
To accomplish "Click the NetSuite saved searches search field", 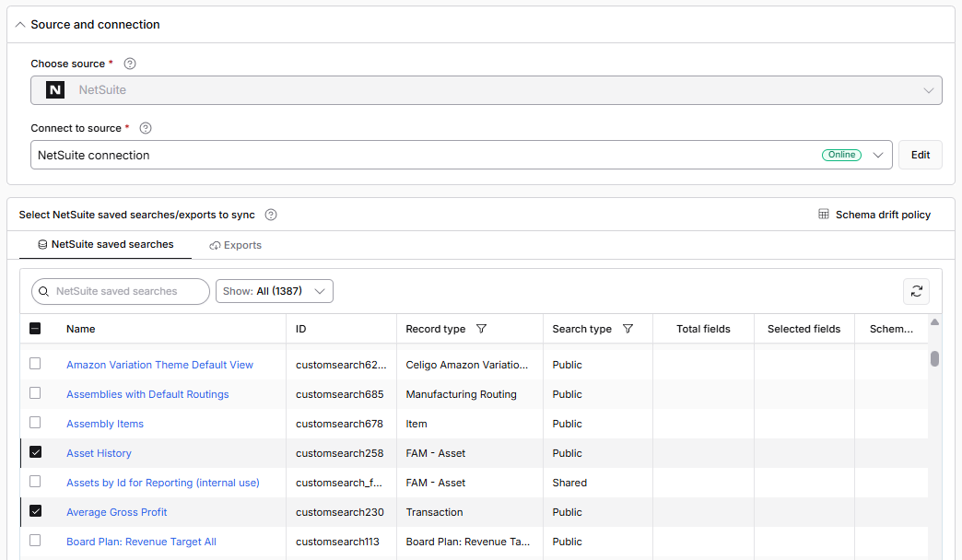I will [x=121, y=291].
